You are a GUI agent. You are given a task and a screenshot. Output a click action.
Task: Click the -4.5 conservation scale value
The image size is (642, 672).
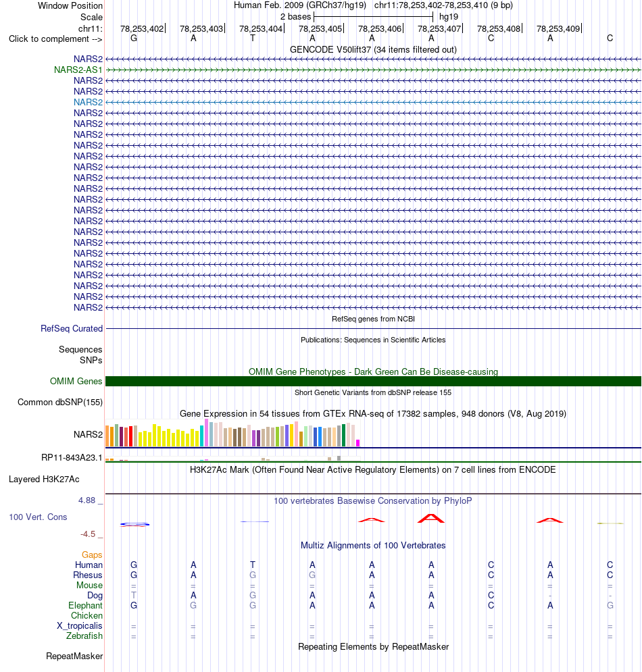[88, 534]
